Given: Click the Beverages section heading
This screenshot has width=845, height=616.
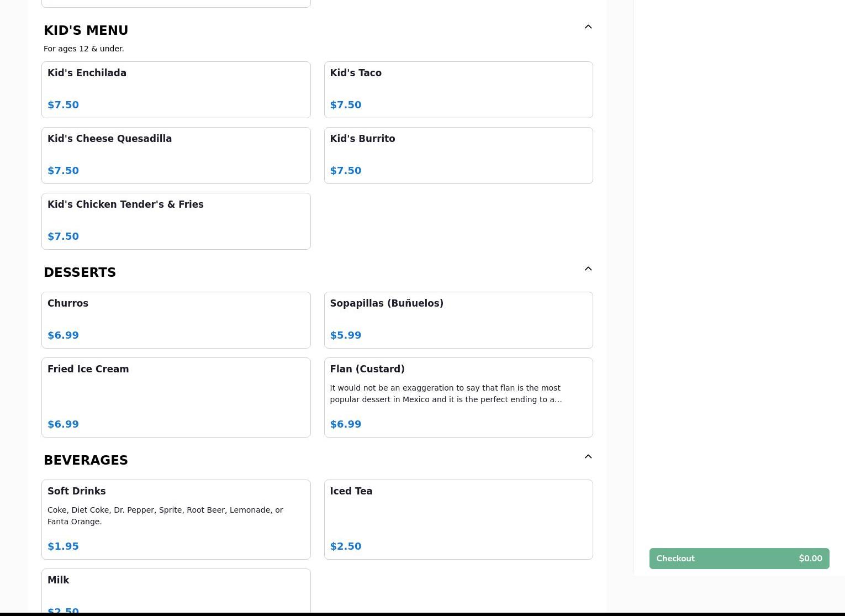Looking at the screenshot, I should pos(86,460).
